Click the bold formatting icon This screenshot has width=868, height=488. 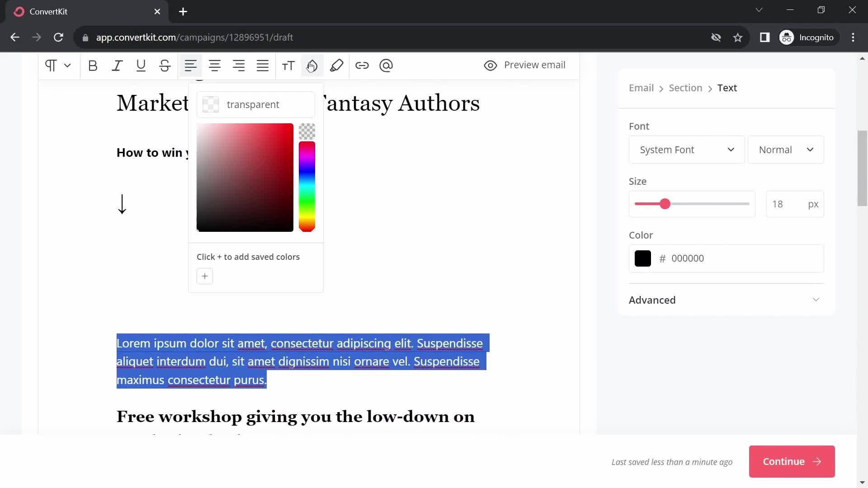(x=93, y=66)
